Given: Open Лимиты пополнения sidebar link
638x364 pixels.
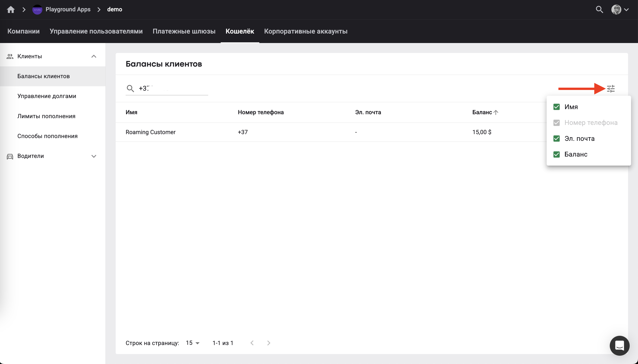Looking at the screenshot, I should click(x=46, y=116).
